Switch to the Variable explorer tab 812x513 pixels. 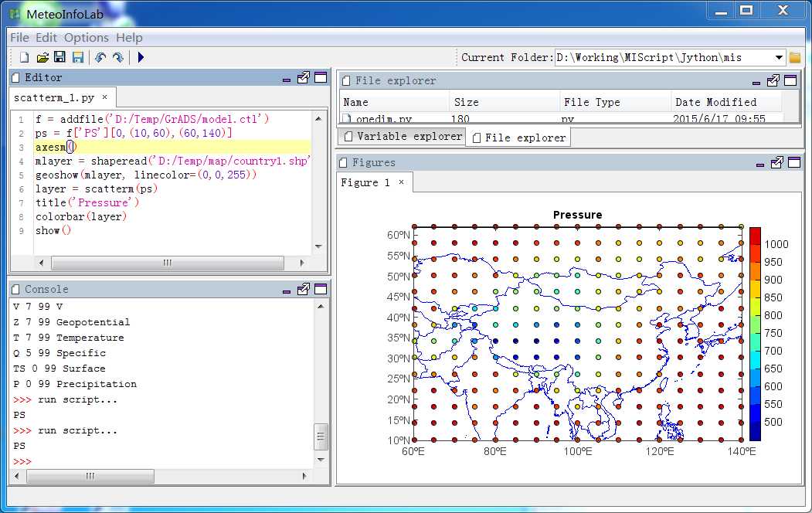403,136
